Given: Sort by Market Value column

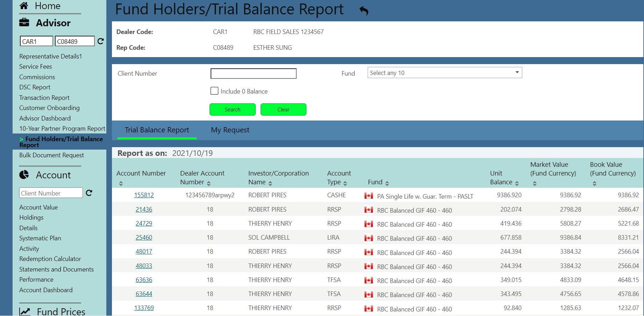Looking at the screenshot, I should 535,184.
